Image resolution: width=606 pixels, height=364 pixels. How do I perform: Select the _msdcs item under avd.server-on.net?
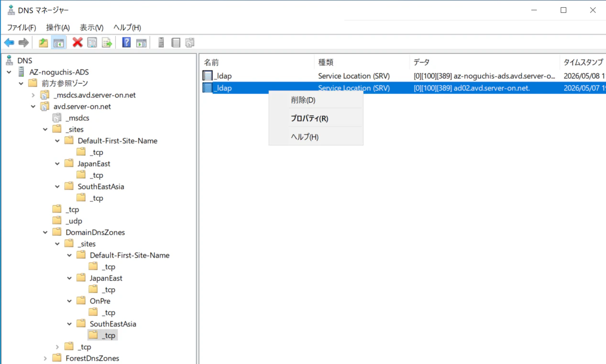[77, 118]
